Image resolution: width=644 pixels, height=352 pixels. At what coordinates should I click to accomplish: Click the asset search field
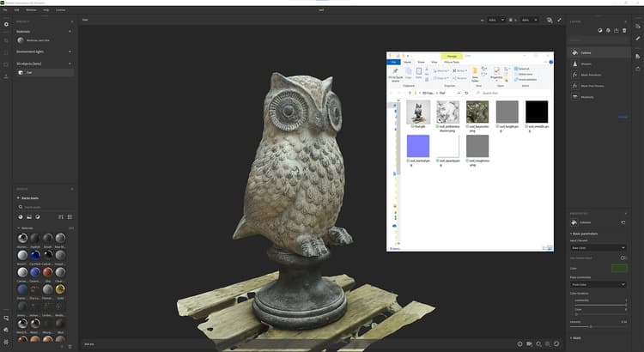click(x=46, y=207)
